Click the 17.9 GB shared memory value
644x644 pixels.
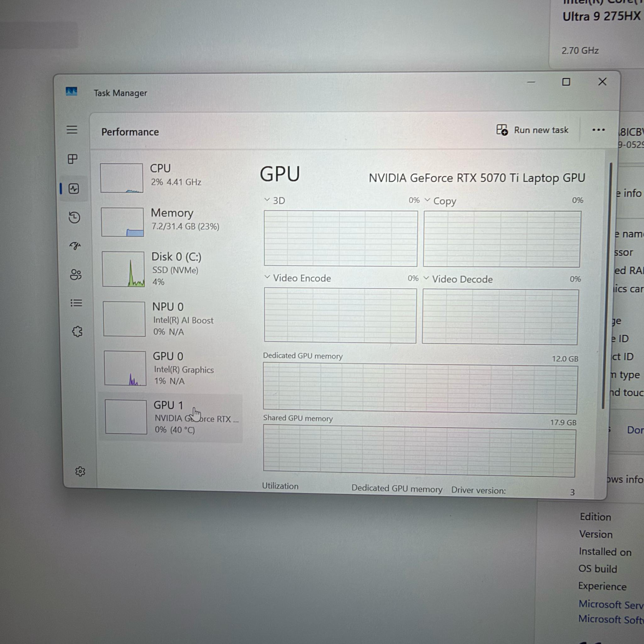pos(563,422)
